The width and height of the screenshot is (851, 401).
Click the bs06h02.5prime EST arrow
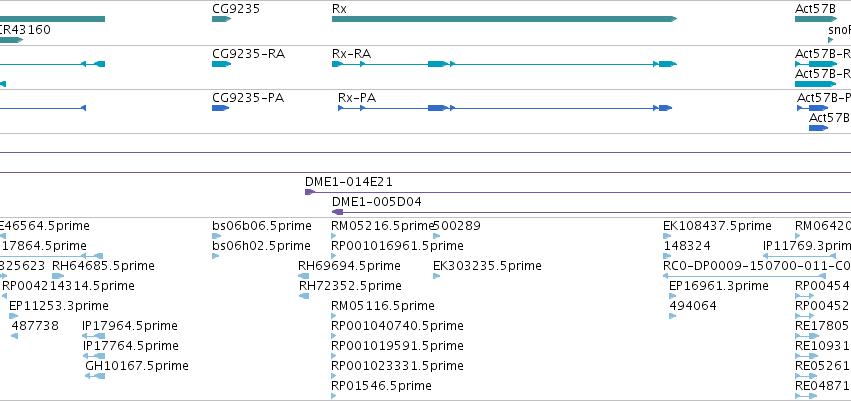215,256
